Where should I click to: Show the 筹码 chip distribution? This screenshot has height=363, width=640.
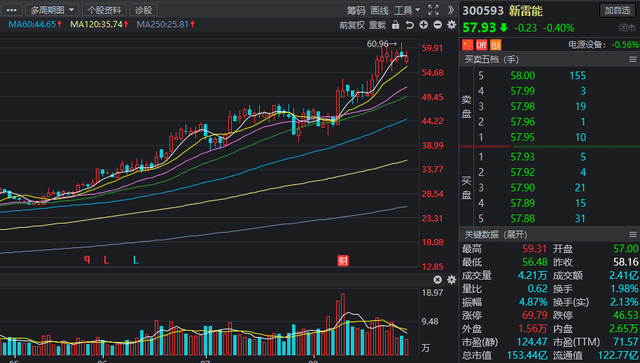click(356, 10)
